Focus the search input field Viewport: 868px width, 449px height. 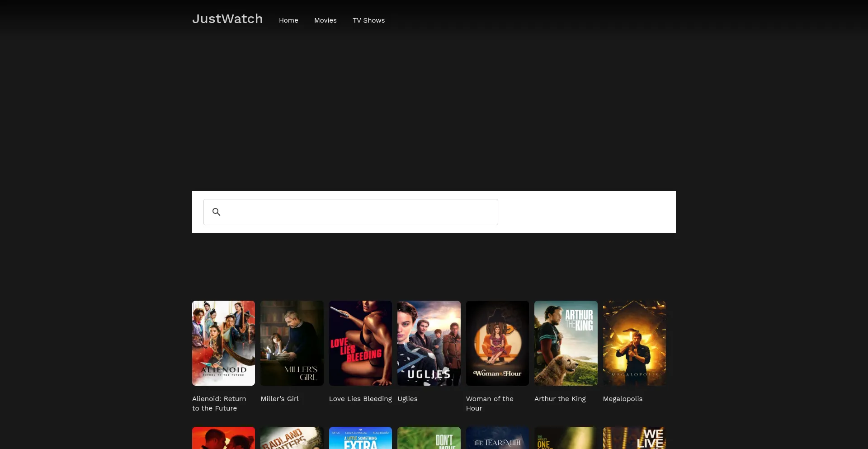coord(351,212)
